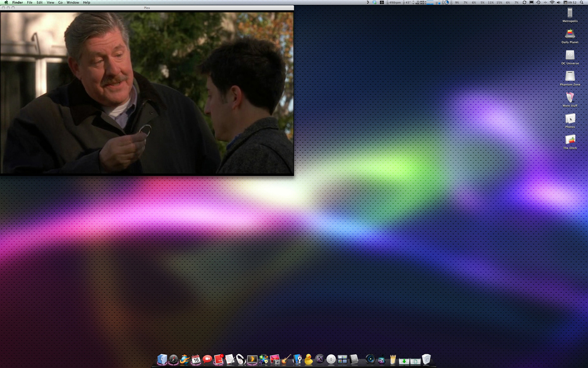Zoom the Plex window with third button
Viewport: 588px width, 368px height.
(x=13, y=8)
